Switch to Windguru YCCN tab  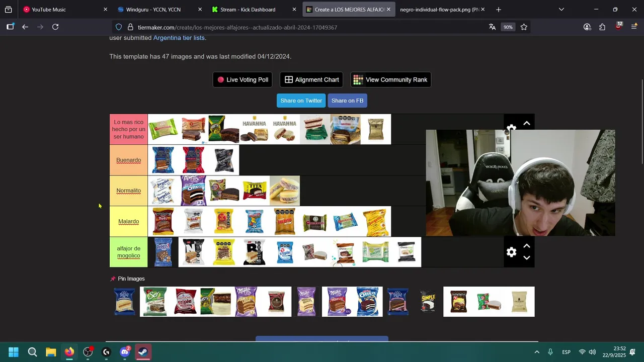(x=159, y=10)
